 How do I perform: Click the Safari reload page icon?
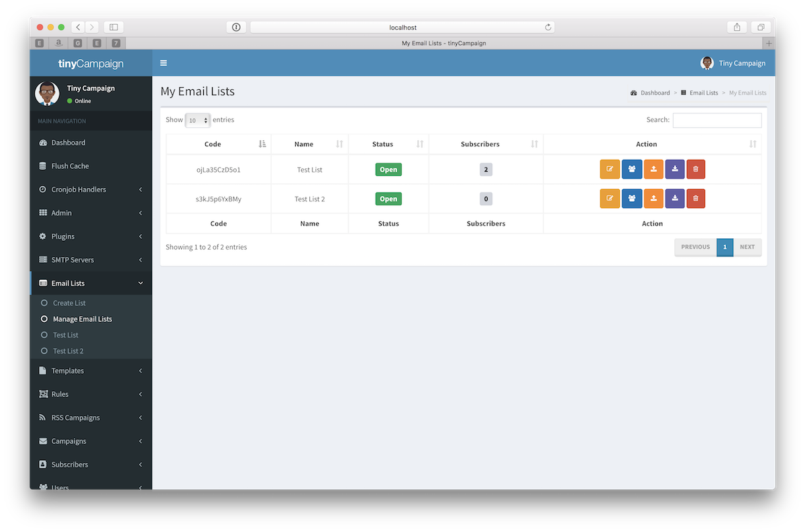pos(548,28)
